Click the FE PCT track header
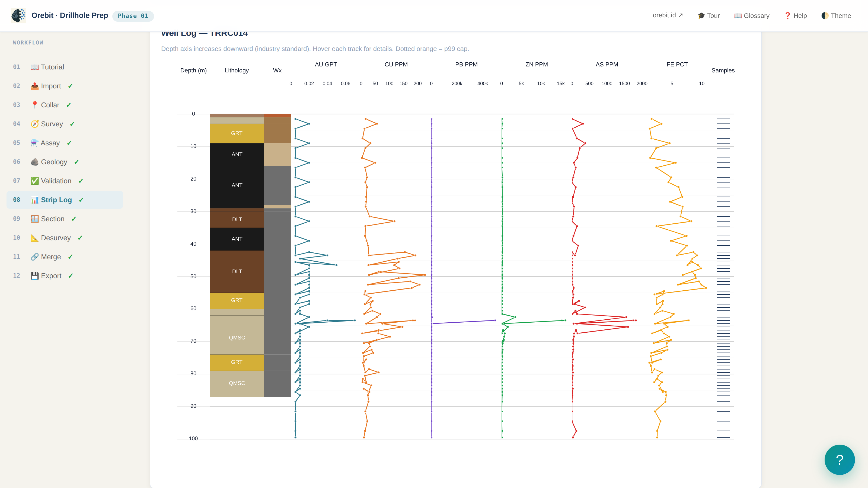868x488 pixels. coord(677,64)
